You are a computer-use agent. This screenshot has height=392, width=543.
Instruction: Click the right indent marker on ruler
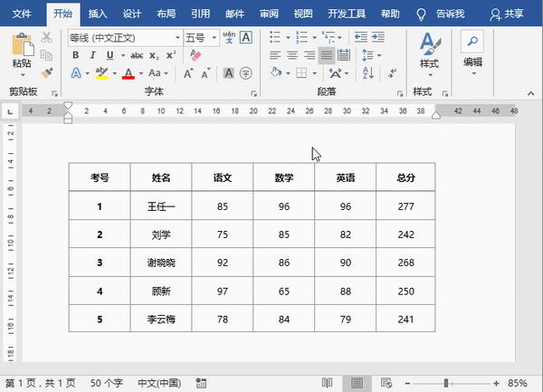436,116
